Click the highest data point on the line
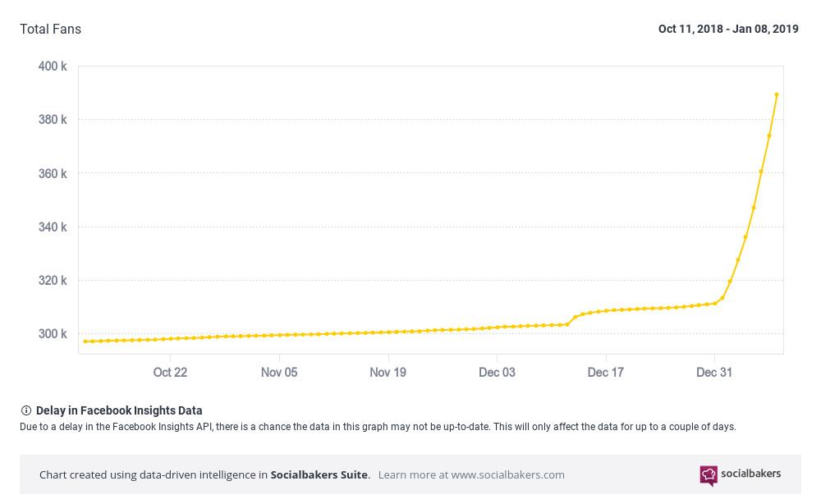This screenshot has height=504, width=821. [x=777, y=95]
